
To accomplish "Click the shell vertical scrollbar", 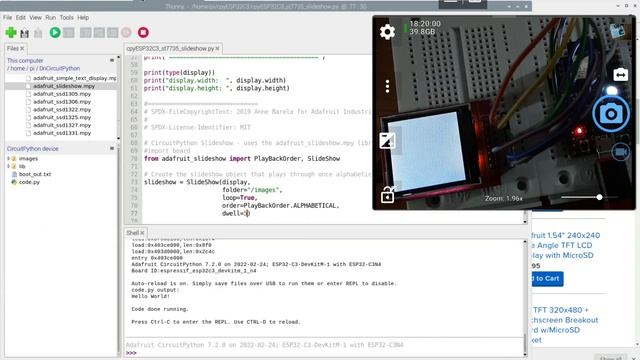I will pyautogui.click(x=525, y=298).
